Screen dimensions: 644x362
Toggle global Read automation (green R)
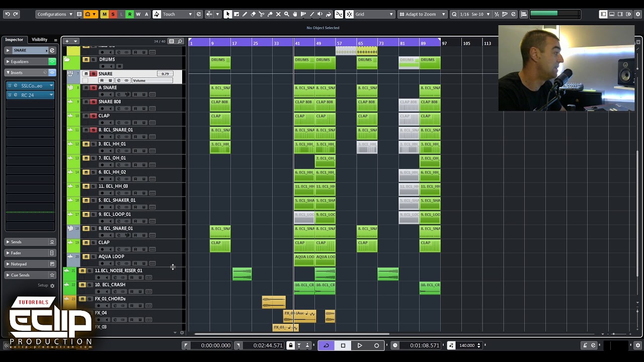pos(129,14)
